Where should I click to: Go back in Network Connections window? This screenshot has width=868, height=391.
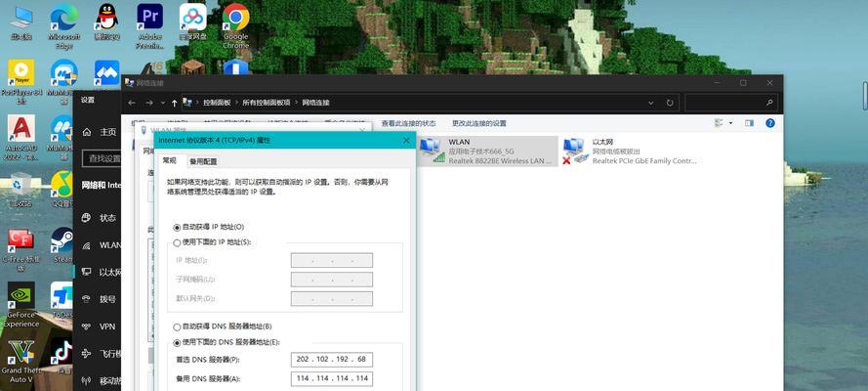pos(131,103)
